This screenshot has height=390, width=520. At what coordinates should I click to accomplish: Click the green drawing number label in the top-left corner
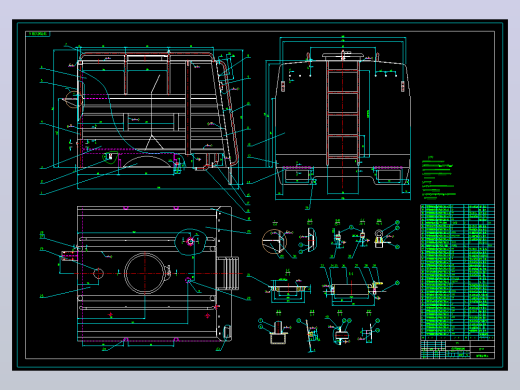pos(38,34)
